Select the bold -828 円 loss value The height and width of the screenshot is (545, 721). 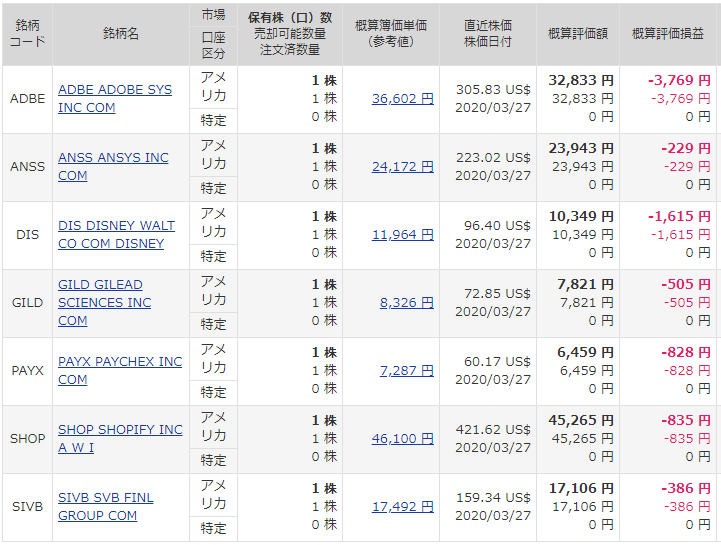pyautogui.click(x=686, y=353)
